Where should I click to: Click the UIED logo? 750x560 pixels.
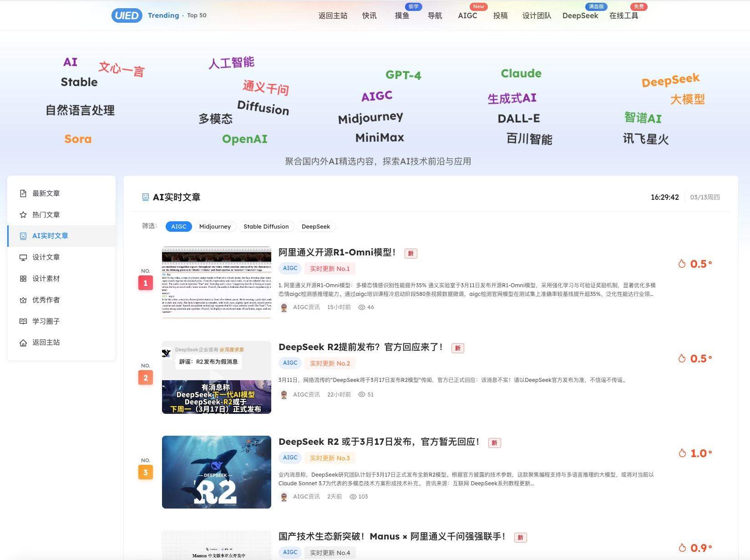[127, 15]
